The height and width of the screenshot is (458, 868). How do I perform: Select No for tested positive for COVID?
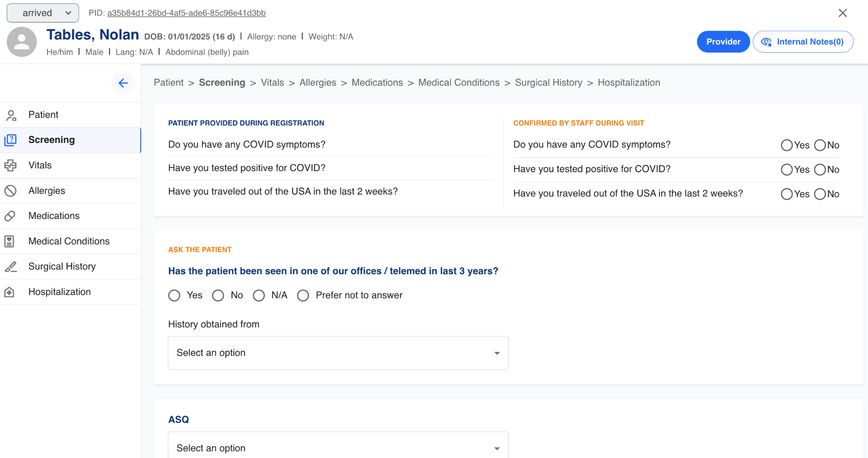[820, 170]
